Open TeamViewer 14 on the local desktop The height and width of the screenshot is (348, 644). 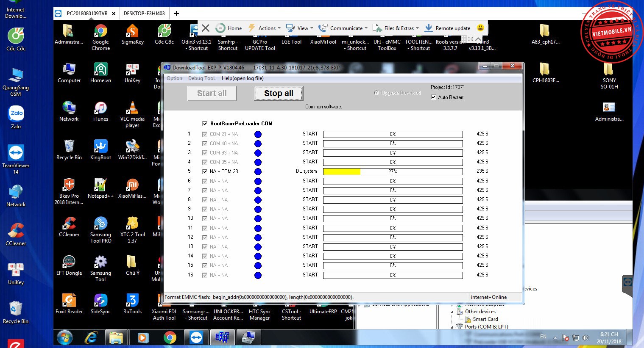[16, 159]
